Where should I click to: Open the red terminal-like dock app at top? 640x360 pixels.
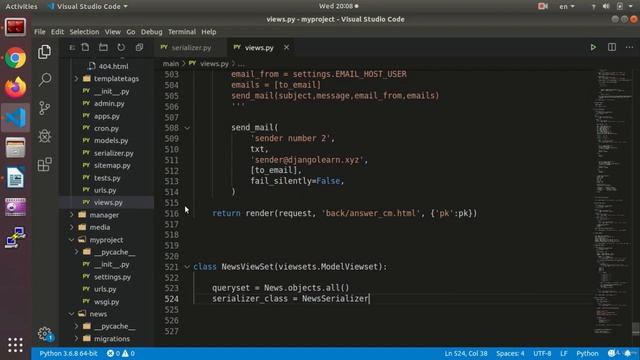16,28
